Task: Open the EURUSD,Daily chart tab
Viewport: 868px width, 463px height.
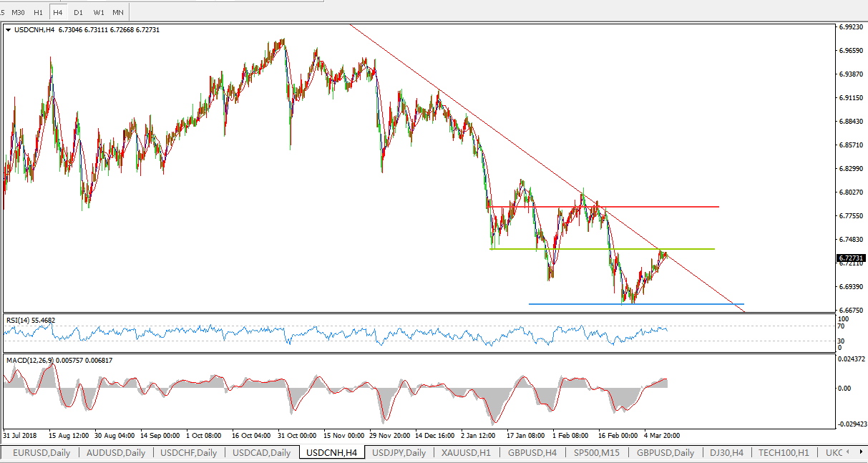Action: (41, 452)
